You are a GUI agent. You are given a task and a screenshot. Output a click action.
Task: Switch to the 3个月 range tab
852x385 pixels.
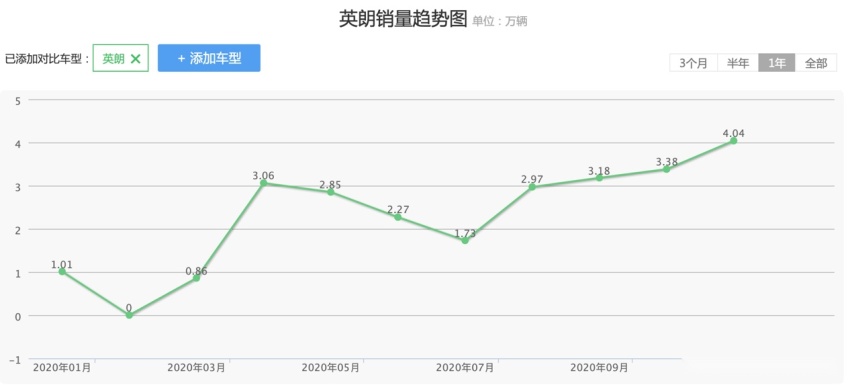click(x=693, y=63)
